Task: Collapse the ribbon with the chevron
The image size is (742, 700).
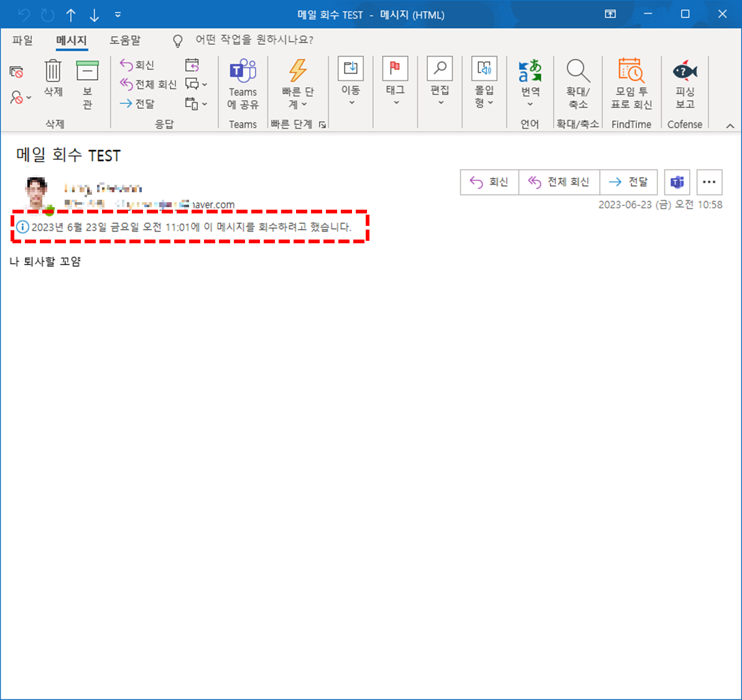Action: pos(730,125)
